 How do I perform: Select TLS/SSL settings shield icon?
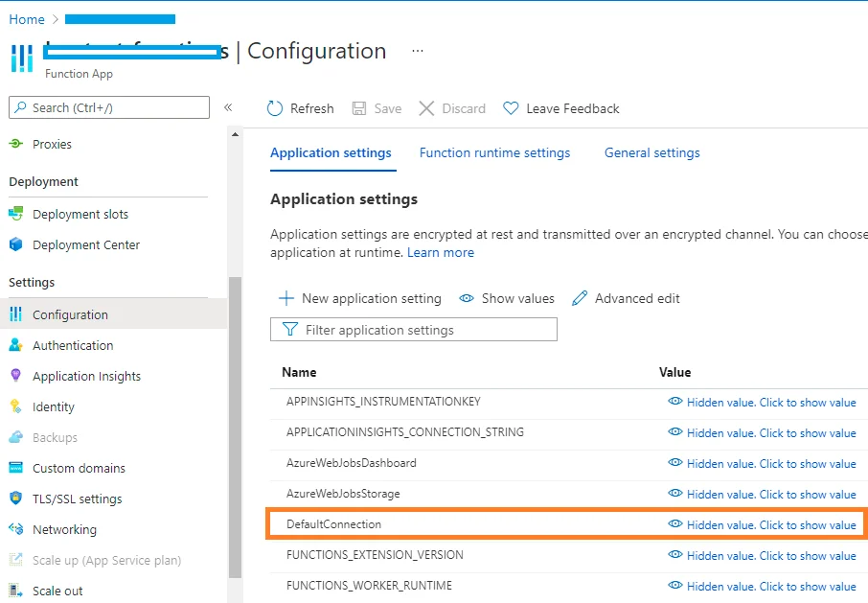(15, 499)
